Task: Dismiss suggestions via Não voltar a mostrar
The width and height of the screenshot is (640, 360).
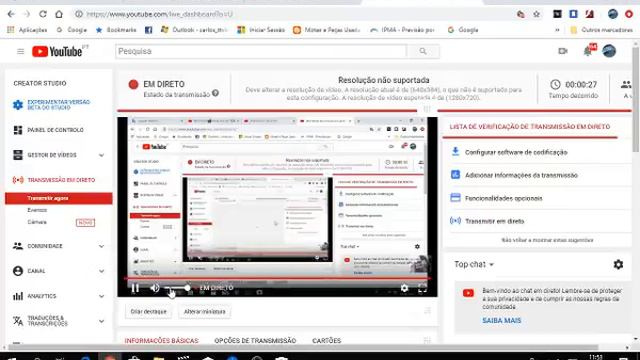Action: (x=547, y=240)
